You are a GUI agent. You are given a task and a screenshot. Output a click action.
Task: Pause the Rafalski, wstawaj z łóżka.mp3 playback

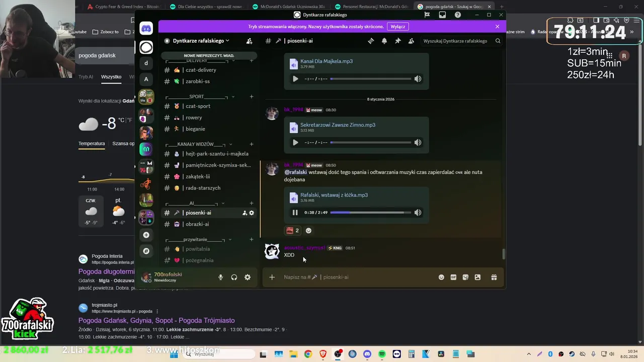pos(295,212)
